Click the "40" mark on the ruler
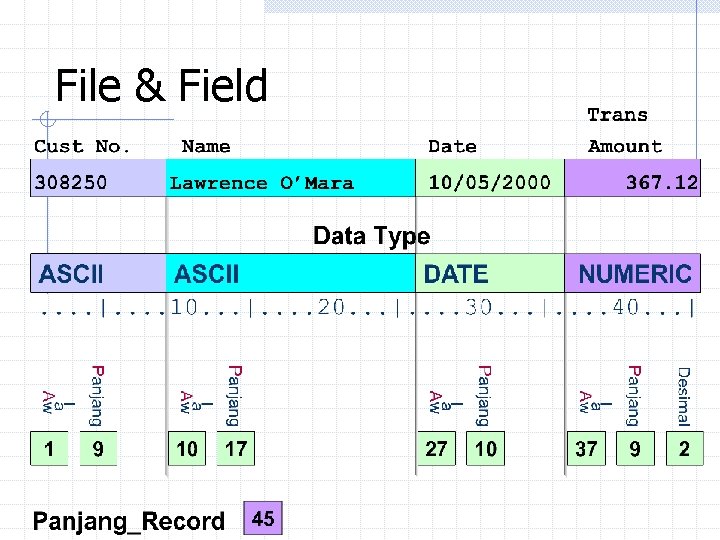This screenshot has width=720, height=540. (x=626, y=307)
